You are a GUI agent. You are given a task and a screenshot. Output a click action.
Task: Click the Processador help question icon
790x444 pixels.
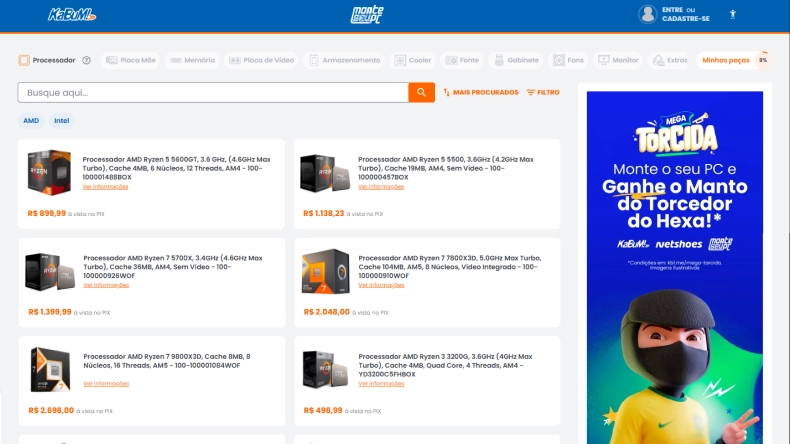pyautogui.click(x=87, y=60)
